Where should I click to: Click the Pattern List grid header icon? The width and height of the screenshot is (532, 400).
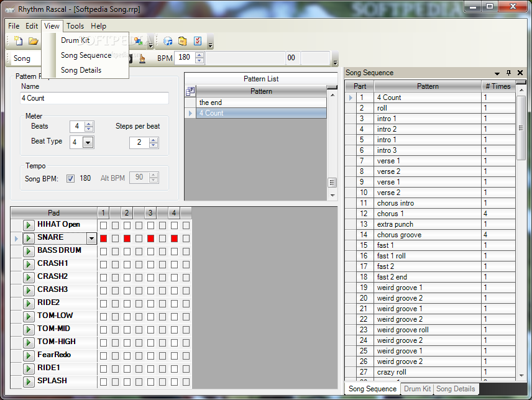pos(190,91)
